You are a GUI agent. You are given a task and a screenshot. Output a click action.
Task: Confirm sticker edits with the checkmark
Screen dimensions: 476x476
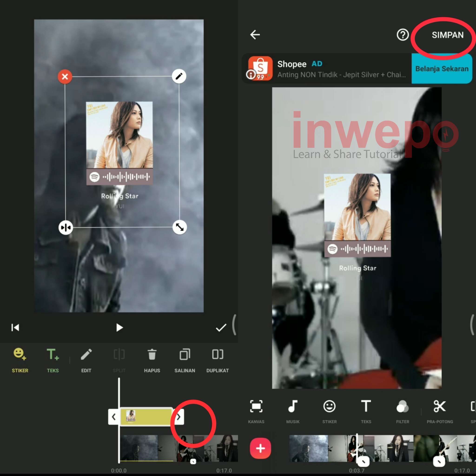[221, 328]
